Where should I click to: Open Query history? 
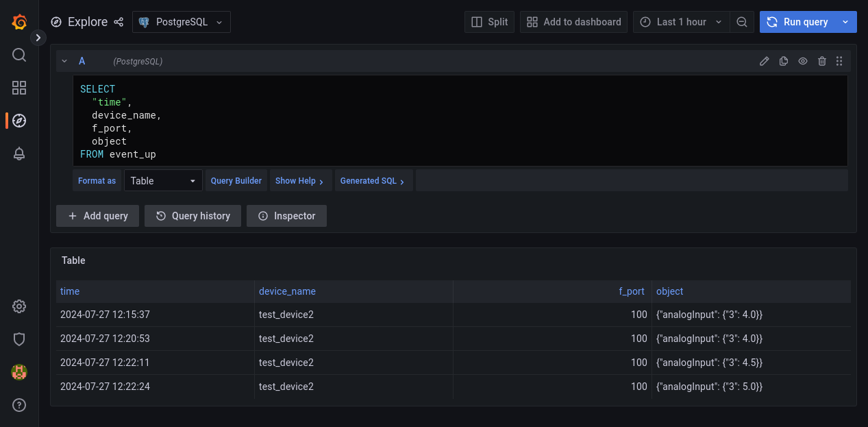(193, 216)
